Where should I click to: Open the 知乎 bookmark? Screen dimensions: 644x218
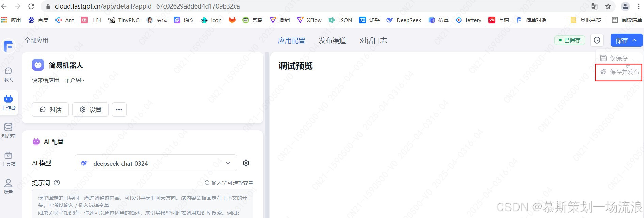click(x=369, y=20)
